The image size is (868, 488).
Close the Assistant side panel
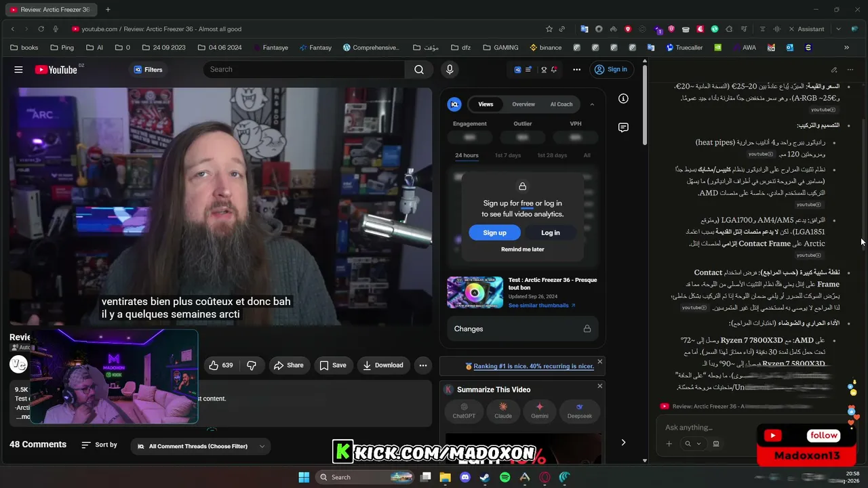[791, 29]
